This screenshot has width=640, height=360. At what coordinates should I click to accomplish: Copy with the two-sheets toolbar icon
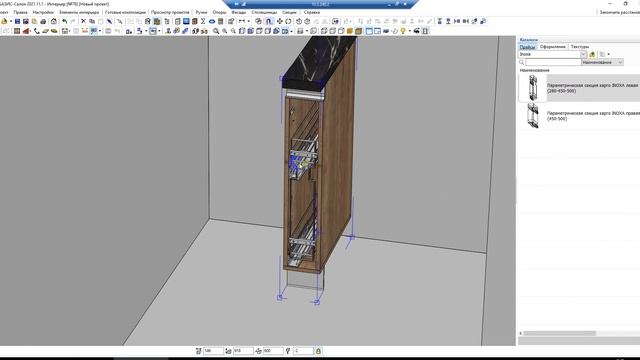coord(92,21)
